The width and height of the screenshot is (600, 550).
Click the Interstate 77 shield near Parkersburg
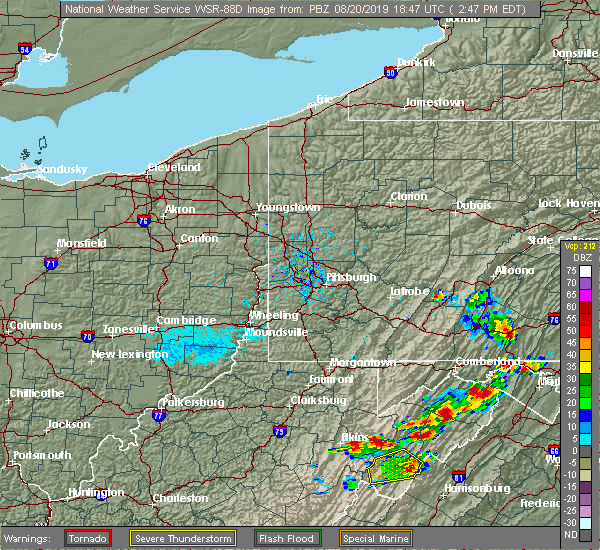158,416
